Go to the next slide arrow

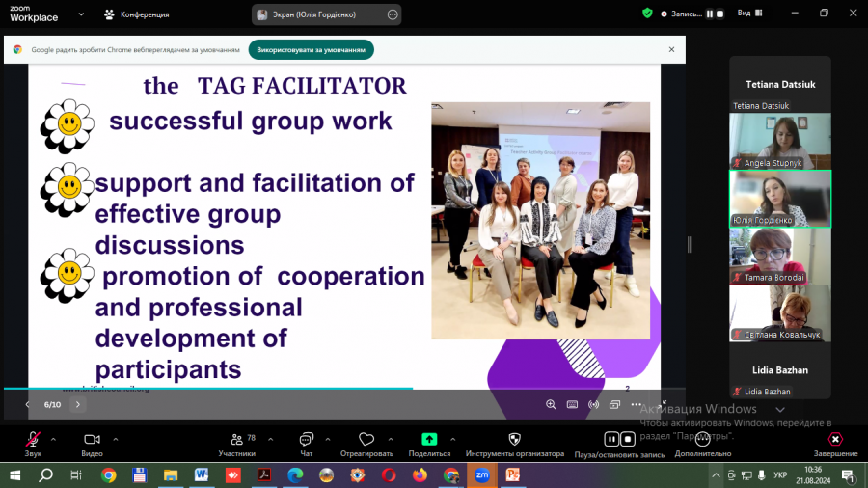(x=77, y=404)
